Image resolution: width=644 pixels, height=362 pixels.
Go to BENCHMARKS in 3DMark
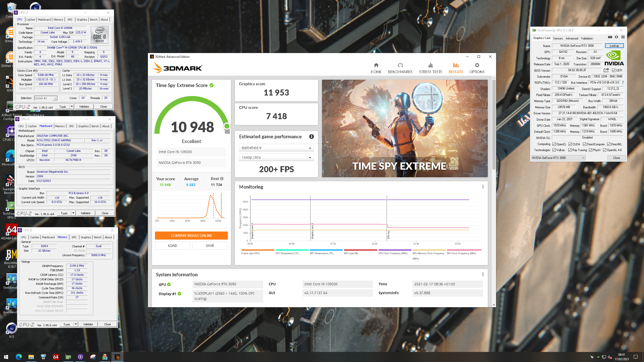[400, 68]
